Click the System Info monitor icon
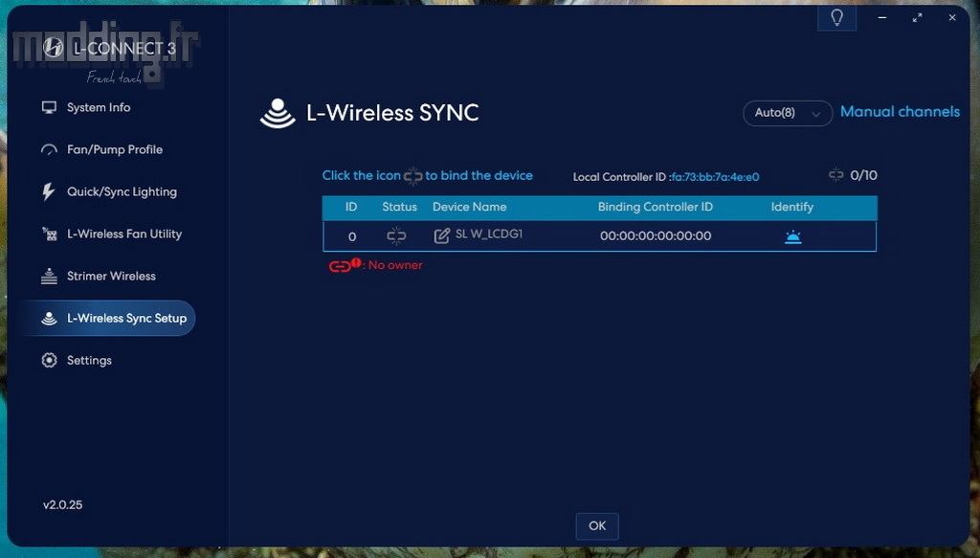This screenshot has height=558, width=980. coord(49,107)
